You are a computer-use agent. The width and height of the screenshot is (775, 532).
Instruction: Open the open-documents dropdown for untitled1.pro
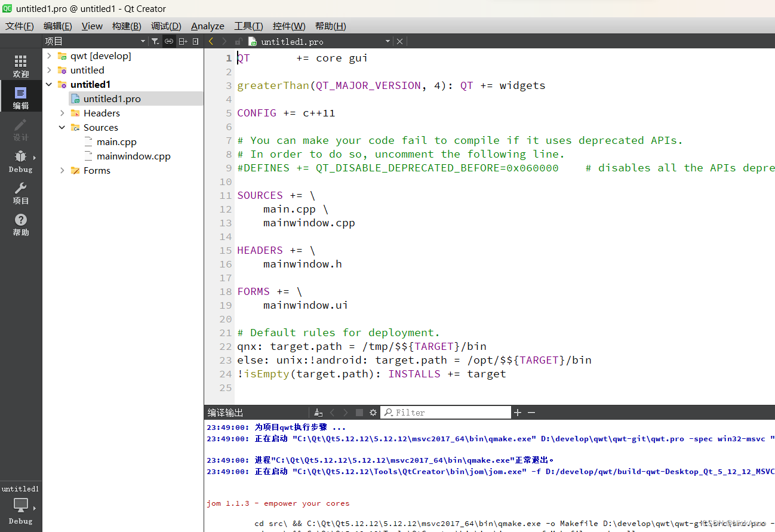point(387,41)
